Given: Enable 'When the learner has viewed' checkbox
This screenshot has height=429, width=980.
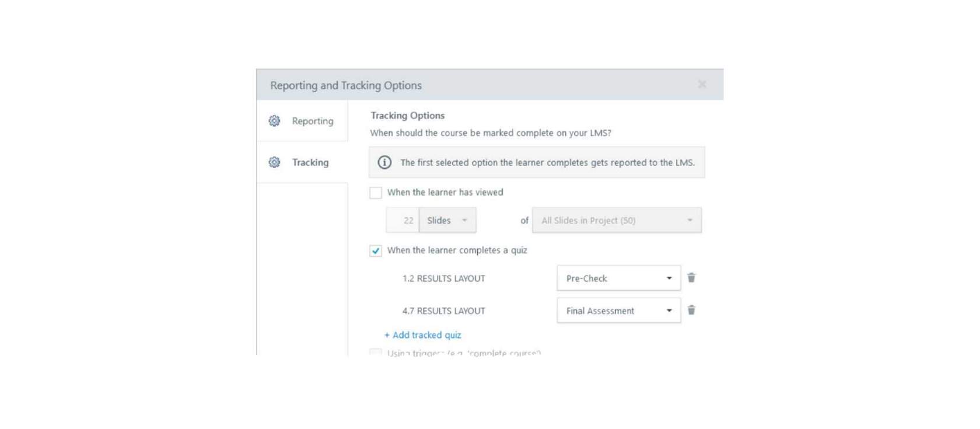Looking at the screenshot, I should (x=376, y=193).
